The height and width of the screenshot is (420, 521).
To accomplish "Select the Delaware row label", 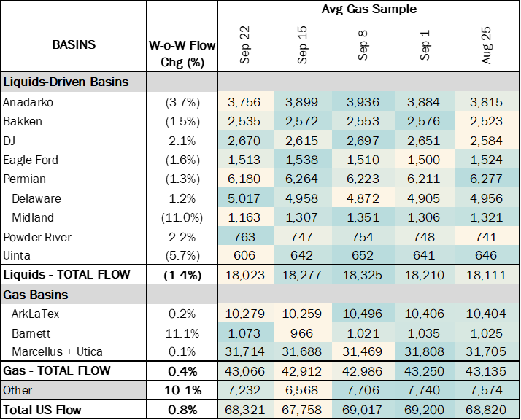I will [36, 198].
